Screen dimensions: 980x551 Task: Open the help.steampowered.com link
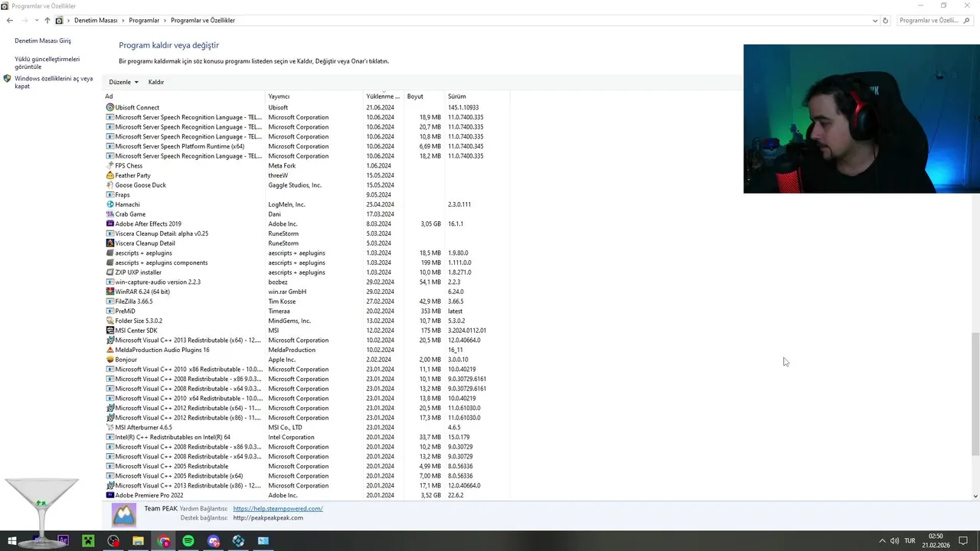(278, 509)
